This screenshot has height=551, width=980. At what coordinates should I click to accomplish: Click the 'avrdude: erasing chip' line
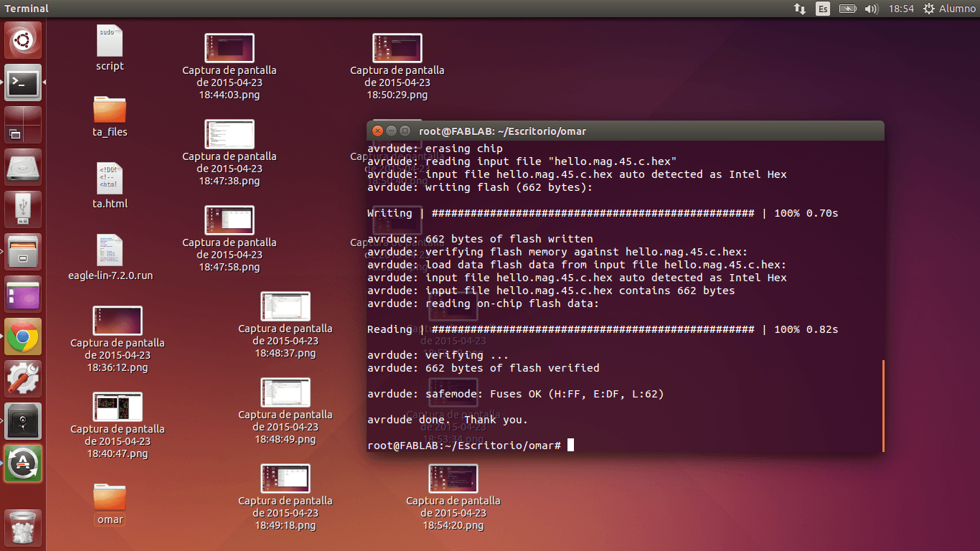[435, 149]
